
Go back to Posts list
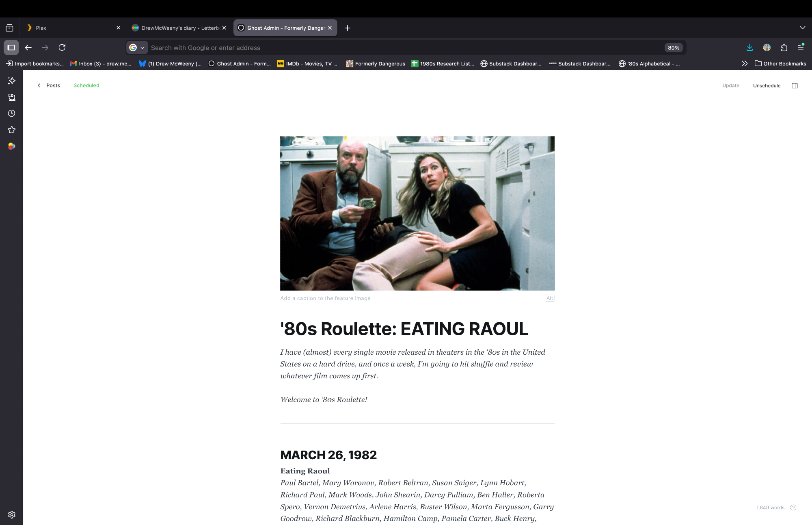coord(49,85)
